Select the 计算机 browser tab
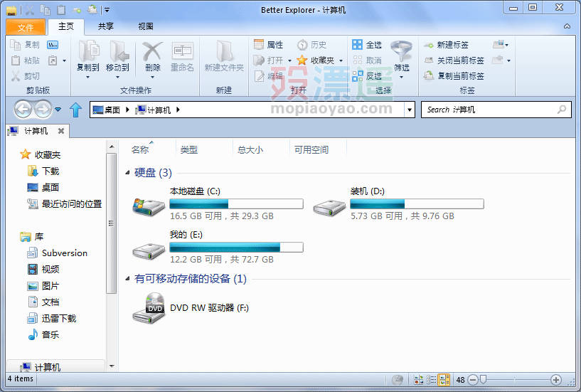This screenshot has width=581, height=392. coord(36,131)
